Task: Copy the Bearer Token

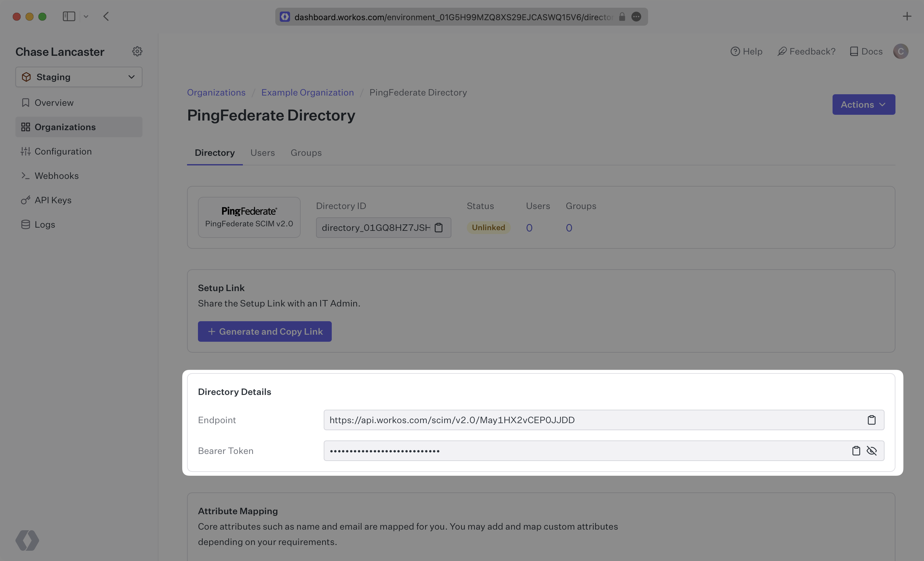Action: coord(856,451)
